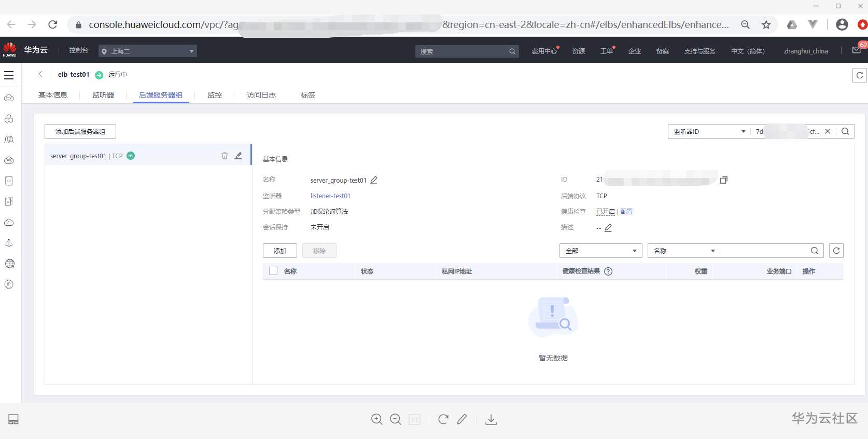Open the 全部 status filter dropdown
The width and height of the screenshot is (868, 439).
coord(601,251)
